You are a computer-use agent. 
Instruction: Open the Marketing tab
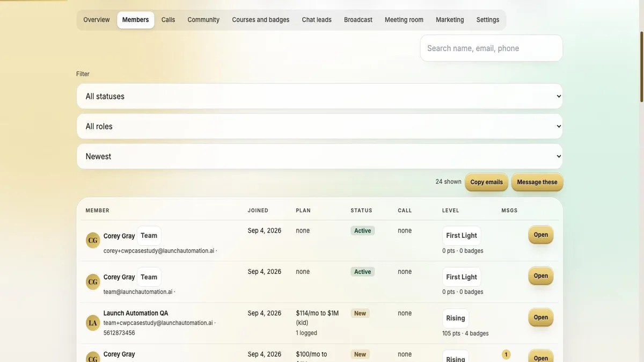pyautogui.click(x=450, y=20)
